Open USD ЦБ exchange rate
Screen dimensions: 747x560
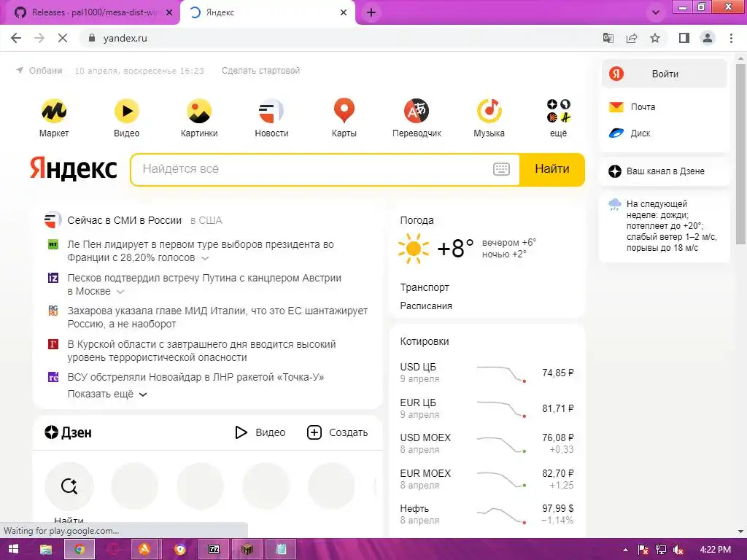[487, 373]
